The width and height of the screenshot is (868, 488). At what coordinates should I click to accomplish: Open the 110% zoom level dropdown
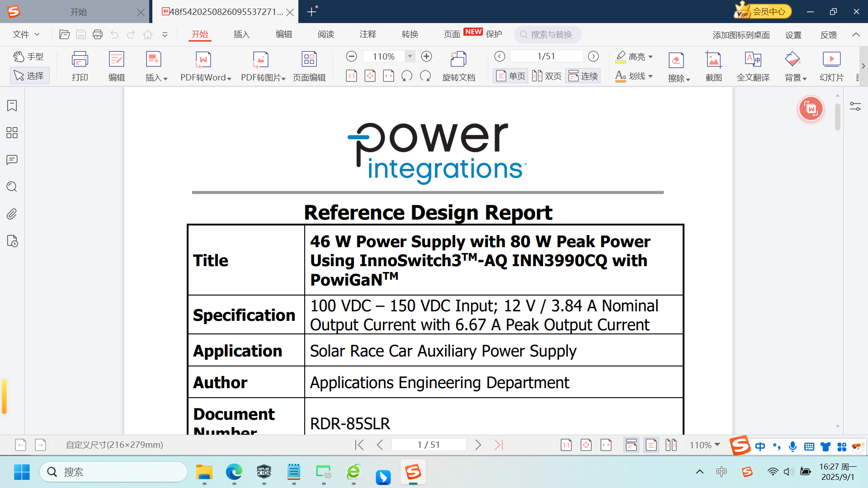410,56
